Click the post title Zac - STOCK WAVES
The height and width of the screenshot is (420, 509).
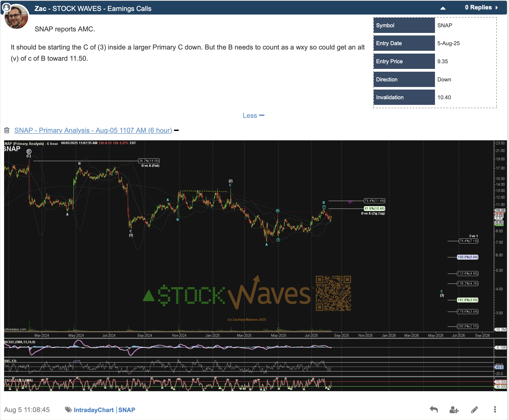(93, 8)
